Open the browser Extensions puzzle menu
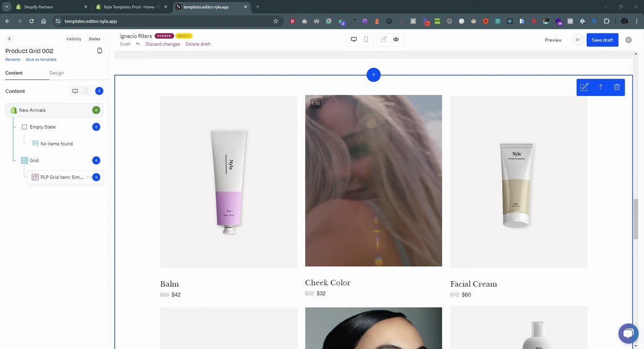Screen dimensions: 644x349 coord(607,21)
